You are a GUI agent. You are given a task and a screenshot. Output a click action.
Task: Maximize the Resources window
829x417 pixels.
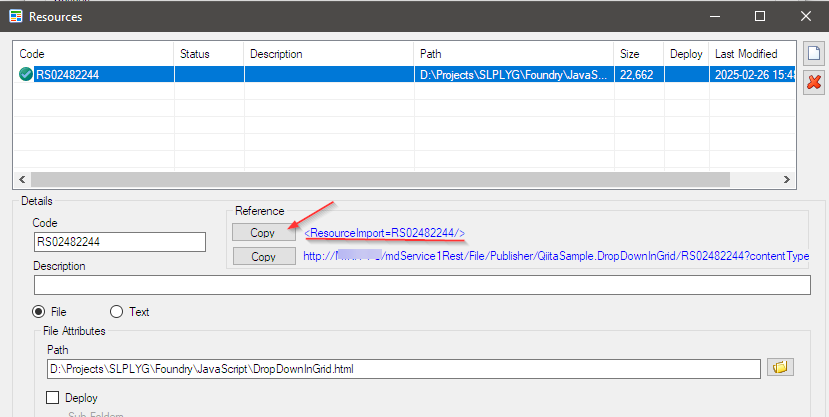(760, 16)
